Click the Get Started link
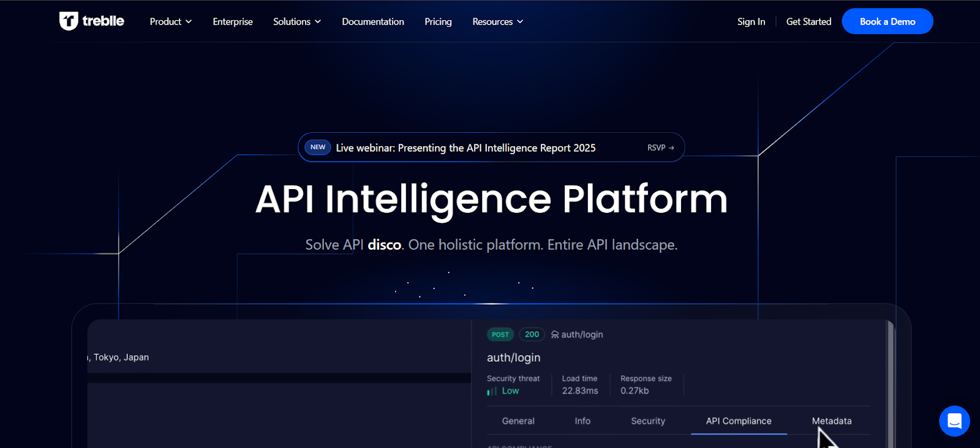This screenshot has width=980, height=448. click(809, 21)
